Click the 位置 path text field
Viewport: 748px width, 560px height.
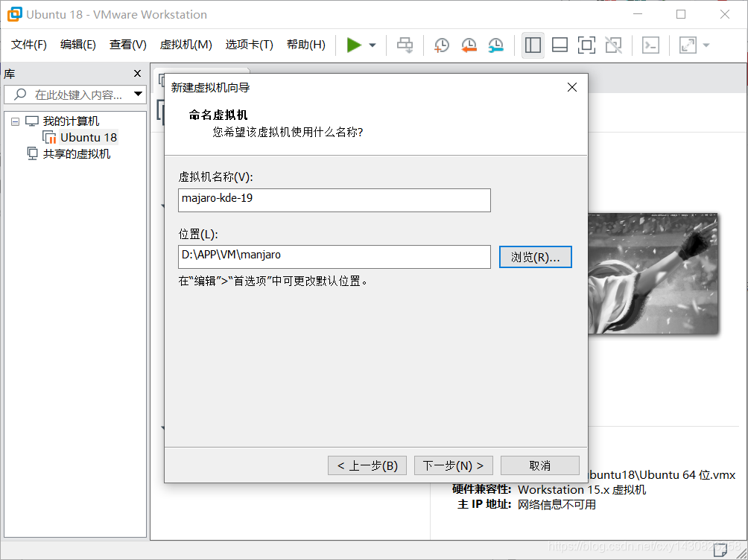(x=334, y=257)
